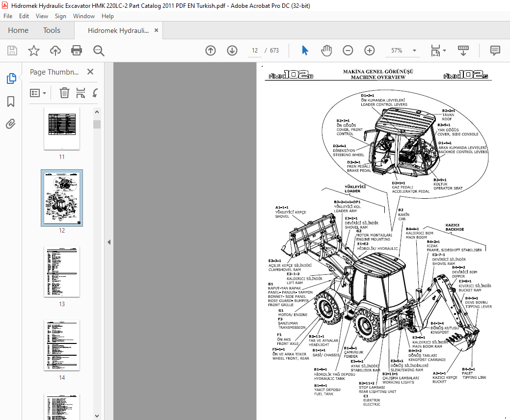Upload file to cloud icon
This screenshot has width=510, height=420.
coord(55,51)
